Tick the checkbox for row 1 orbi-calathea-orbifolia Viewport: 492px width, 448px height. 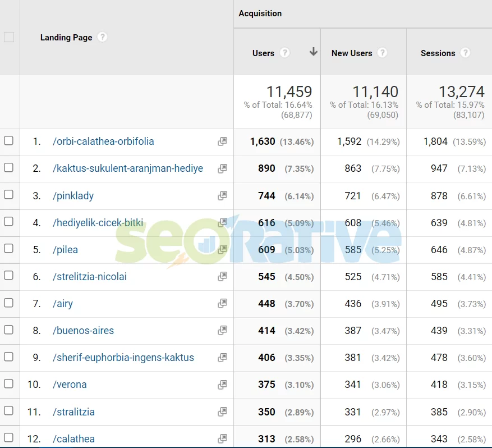point(8,141)
